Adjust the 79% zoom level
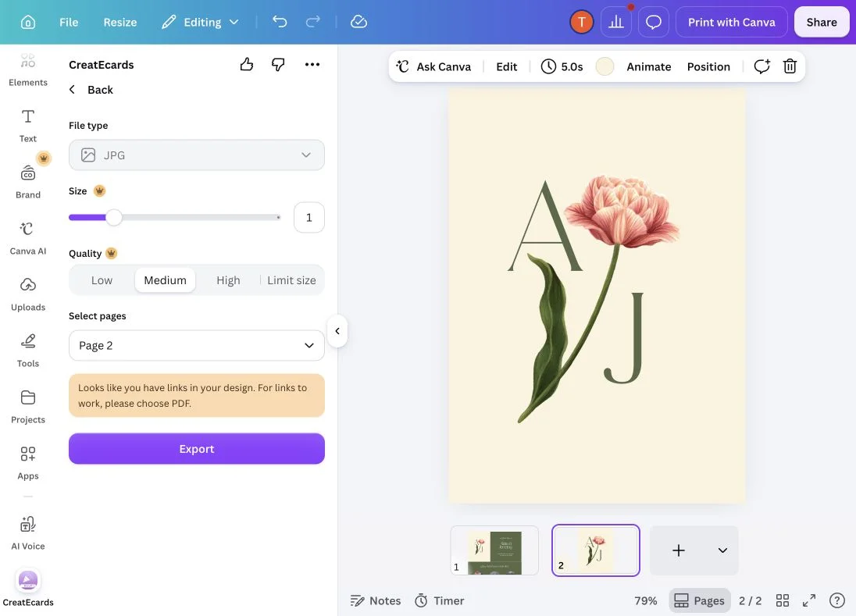The height and width of the screenshot is (616, 856). point(645,600)
